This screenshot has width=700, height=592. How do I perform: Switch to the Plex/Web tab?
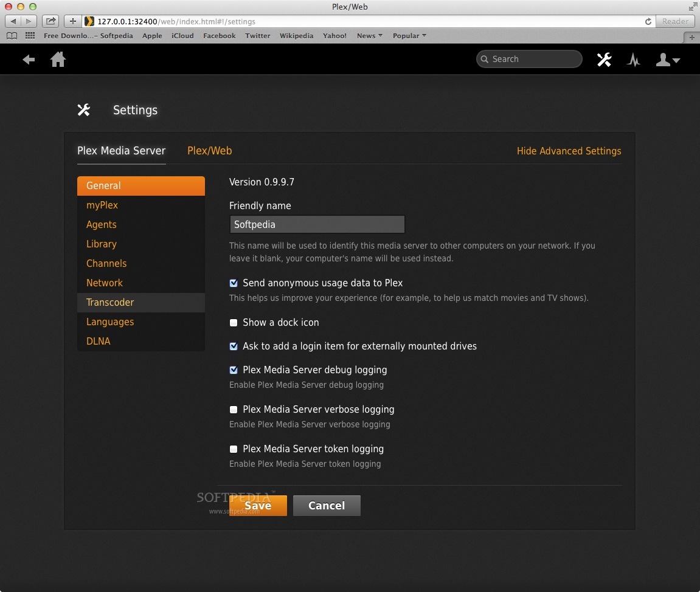(x=209, y=151)
